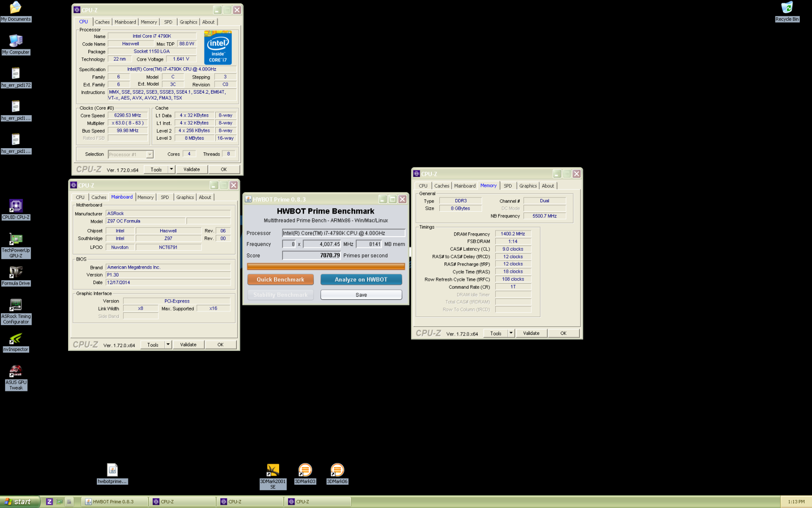This screenshot has height=508, width=812.
Task: Click the Processor field in HWBOT Prime
Action: point(344,233)
